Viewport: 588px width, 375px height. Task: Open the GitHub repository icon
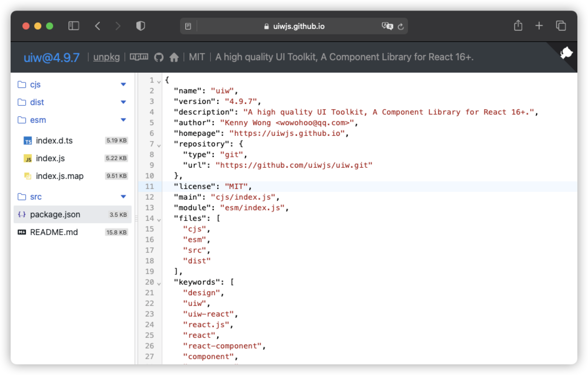pyautogui.click(x=159, y=57)
